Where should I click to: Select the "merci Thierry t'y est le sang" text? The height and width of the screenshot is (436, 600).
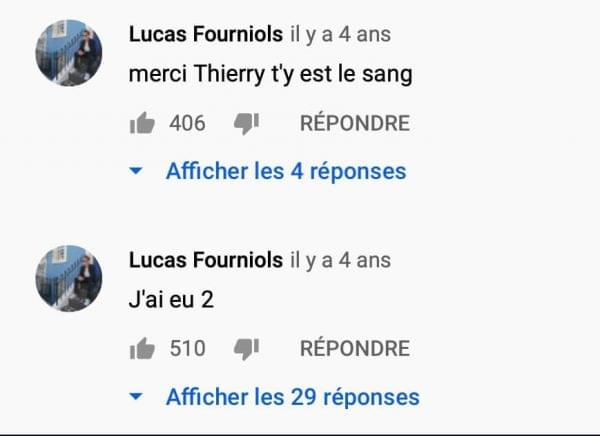(271, 74)
